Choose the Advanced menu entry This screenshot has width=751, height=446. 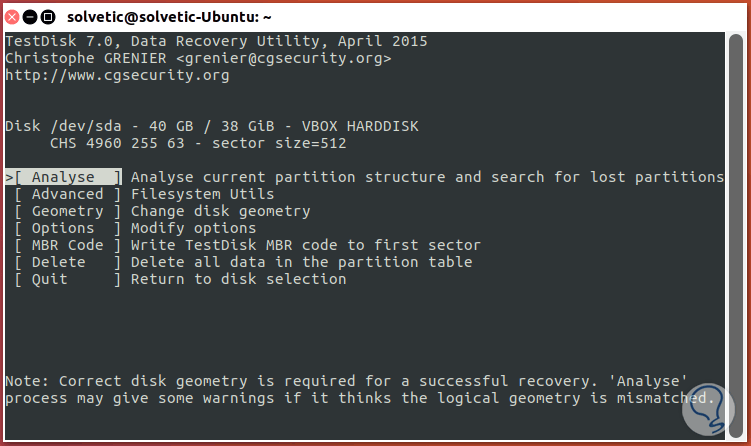point(67,194)
